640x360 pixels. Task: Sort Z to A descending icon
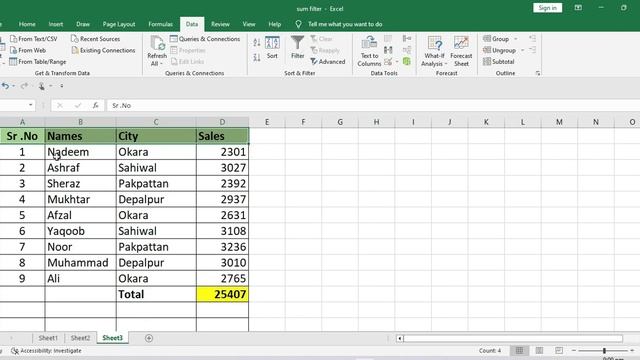(x=257, y=58)
